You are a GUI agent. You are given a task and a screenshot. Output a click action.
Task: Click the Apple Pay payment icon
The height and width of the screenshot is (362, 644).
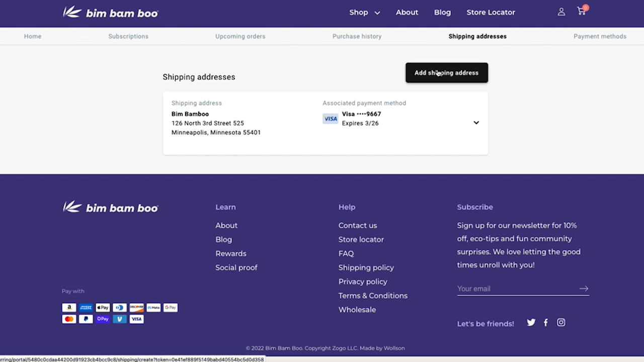coord(103,307)
